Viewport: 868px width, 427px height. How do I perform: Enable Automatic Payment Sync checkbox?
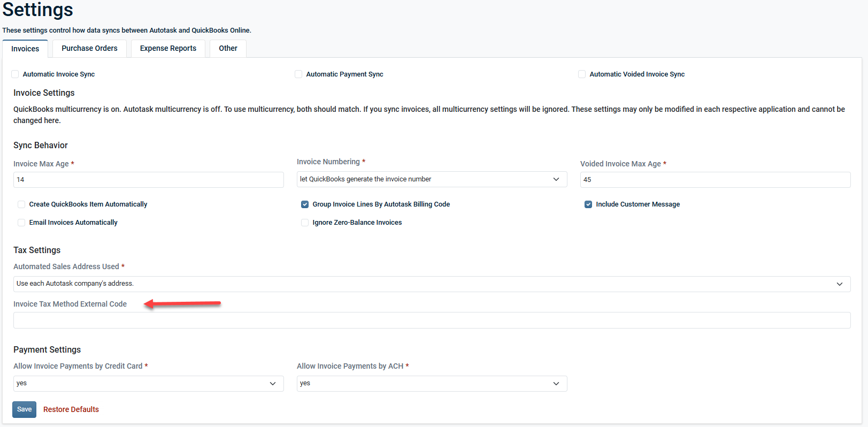(x=298, y=74)
